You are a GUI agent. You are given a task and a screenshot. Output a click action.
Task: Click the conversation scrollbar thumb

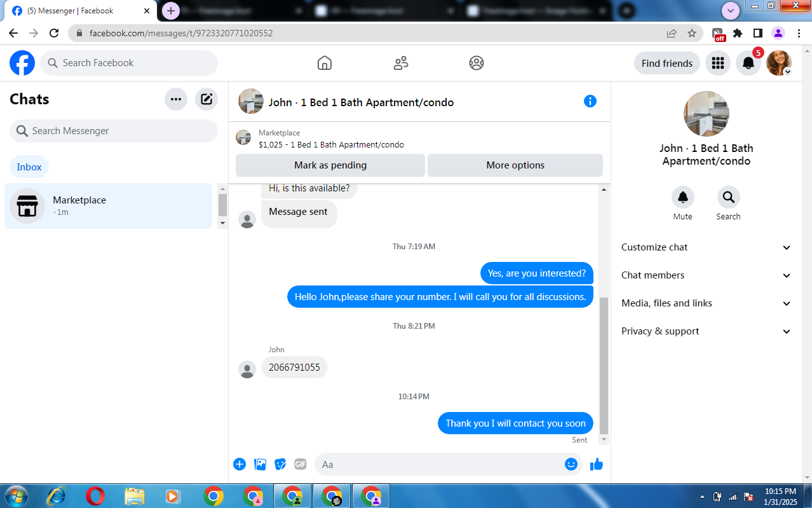click(604, 366)
